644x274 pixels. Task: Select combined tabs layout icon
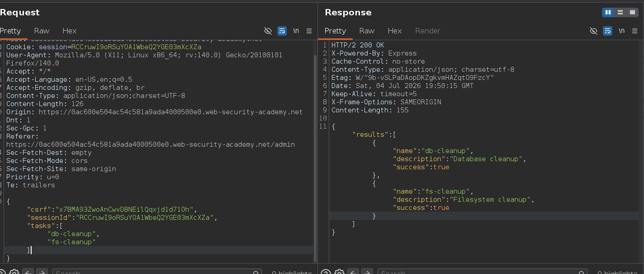pos(632,12)
